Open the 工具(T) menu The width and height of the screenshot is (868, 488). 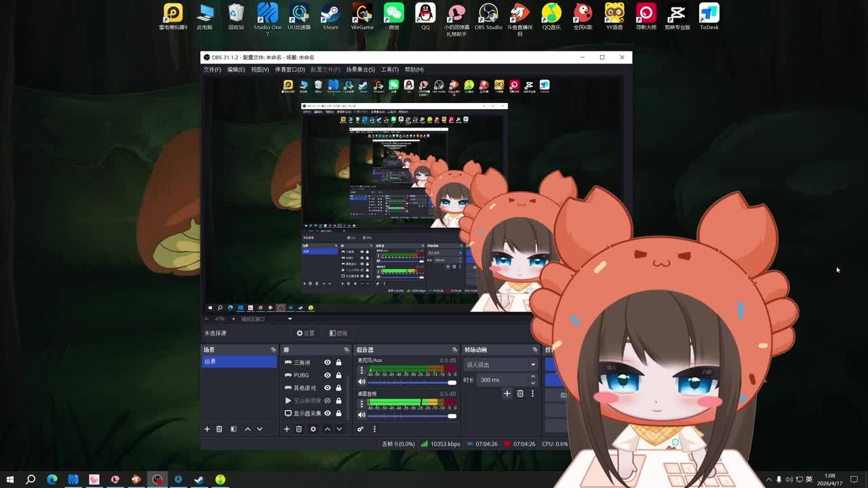coord(389,69)
